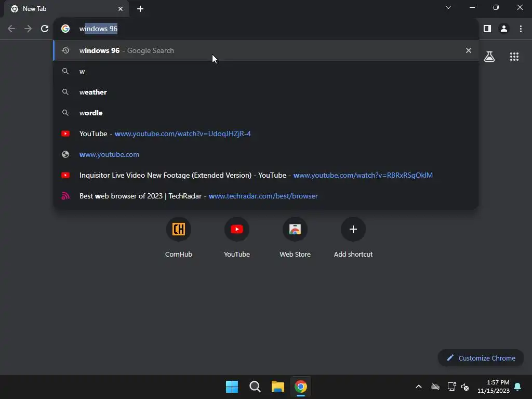Open File Explorer from the taskbar
This screenshot has width=532, height=399.
[x=278, y=387]
